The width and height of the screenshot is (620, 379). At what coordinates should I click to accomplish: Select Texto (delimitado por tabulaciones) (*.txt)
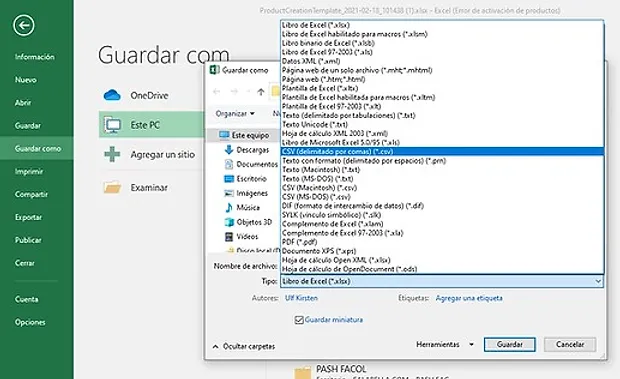click(442, 115)
